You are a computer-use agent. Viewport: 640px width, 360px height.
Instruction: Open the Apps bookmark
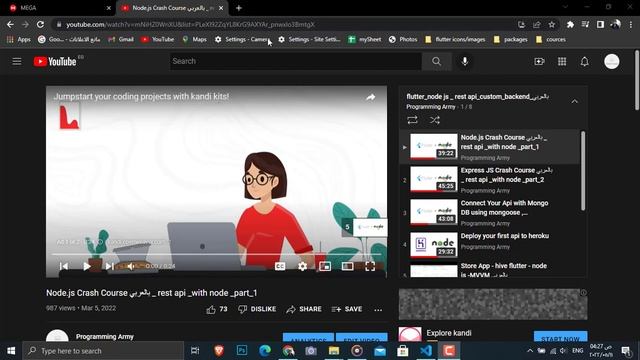pos(19,40)
